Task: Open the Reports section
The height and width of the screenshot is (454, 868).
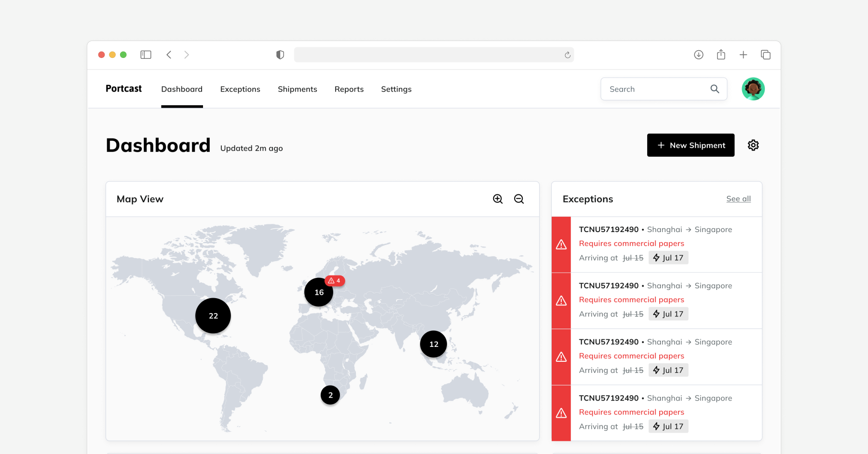Action: 349,89
